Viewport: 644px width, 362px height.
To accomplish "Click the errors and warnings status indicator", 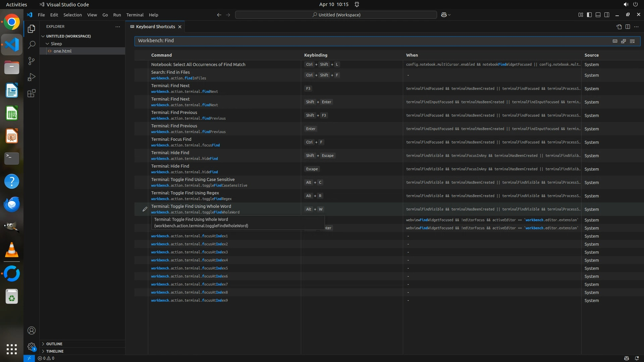I will click(46, 358).
